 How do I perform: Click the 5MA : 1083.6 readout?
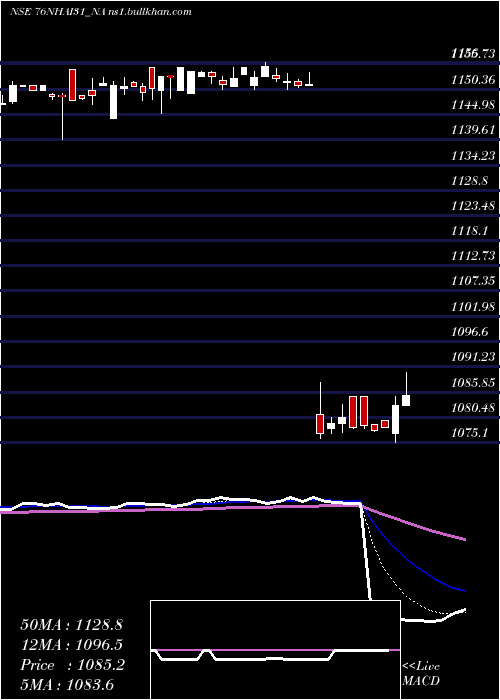point(67,684)
